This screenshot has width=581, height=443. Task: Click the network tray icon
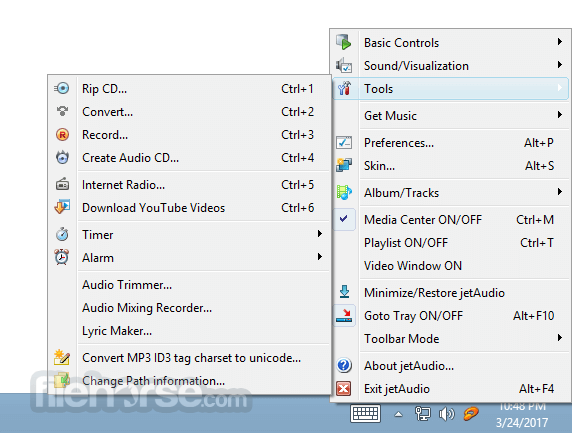(x=422, y=414)
